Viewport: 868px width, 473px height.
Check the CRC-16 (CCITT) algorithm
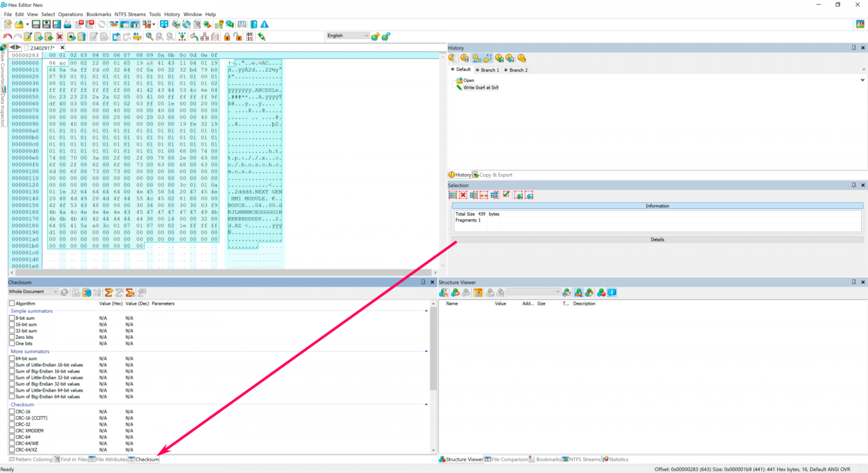click(12, 418)
